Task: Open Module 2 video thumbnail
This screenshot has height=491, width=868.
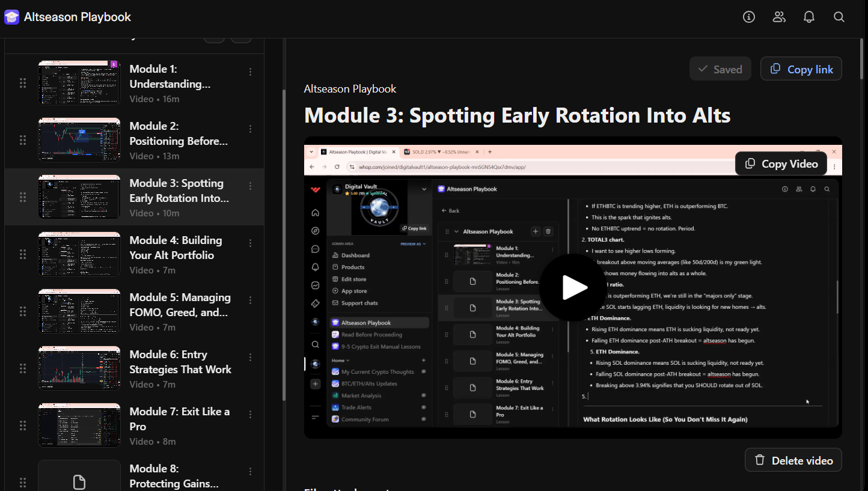Action: click(79, 140)
